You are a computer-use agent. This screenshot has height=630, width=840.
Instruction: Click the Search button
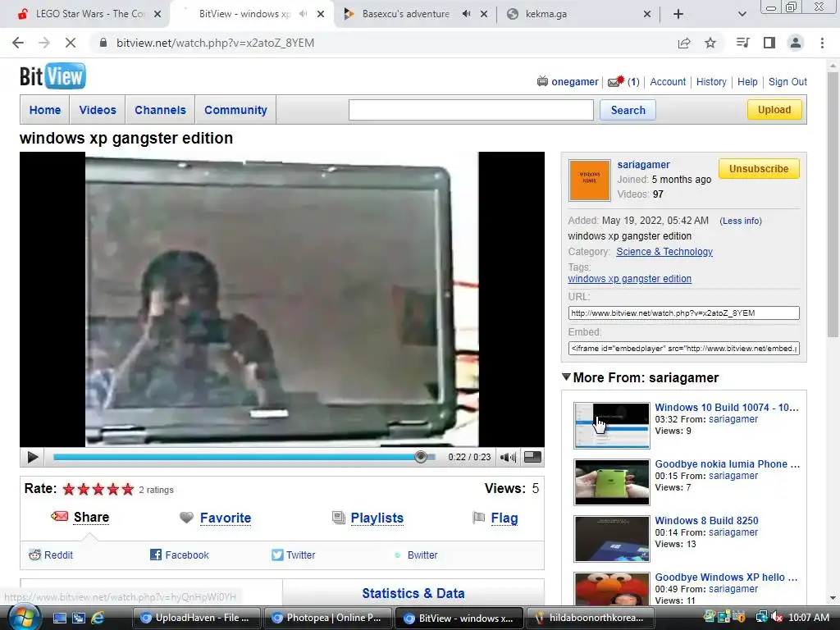tap(628, 110)
